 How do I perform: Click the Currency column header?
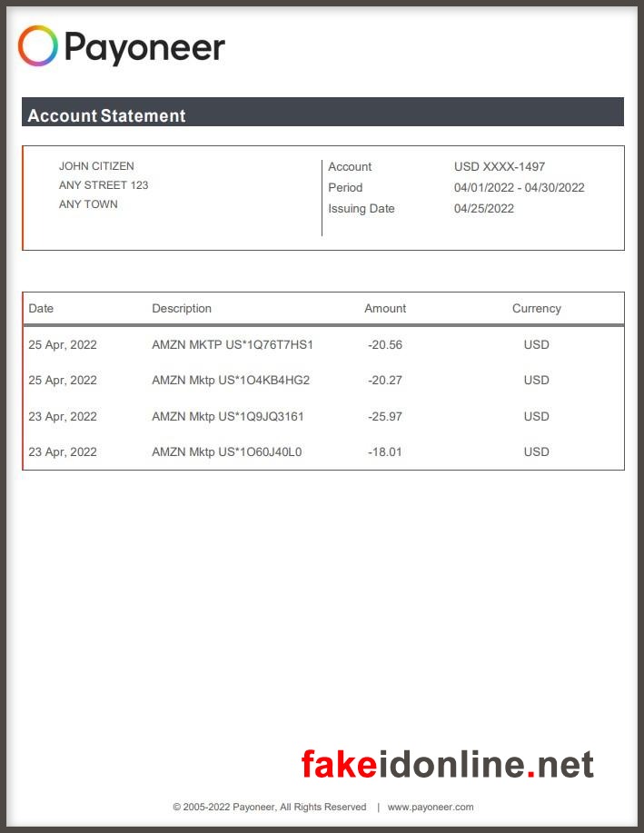[x=537, y=308]
